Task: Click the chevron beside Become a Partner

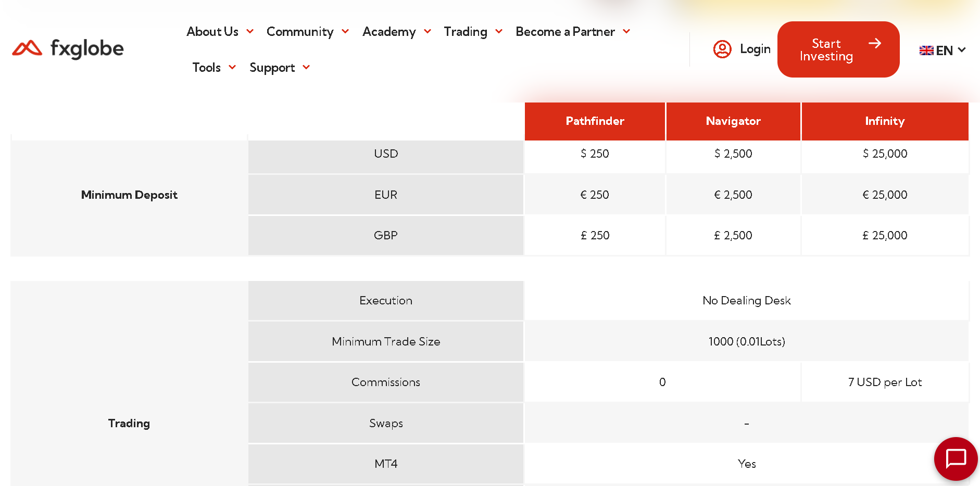Action: [626, 32]
